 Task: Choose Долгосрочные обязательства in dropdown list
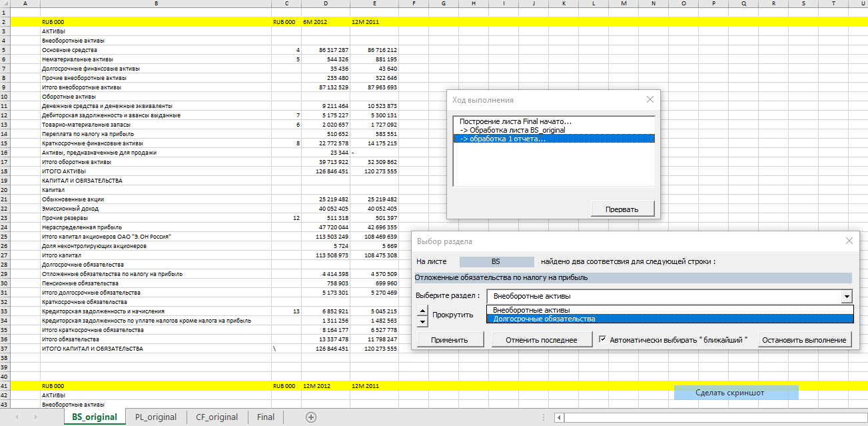(x=670, y=319)
